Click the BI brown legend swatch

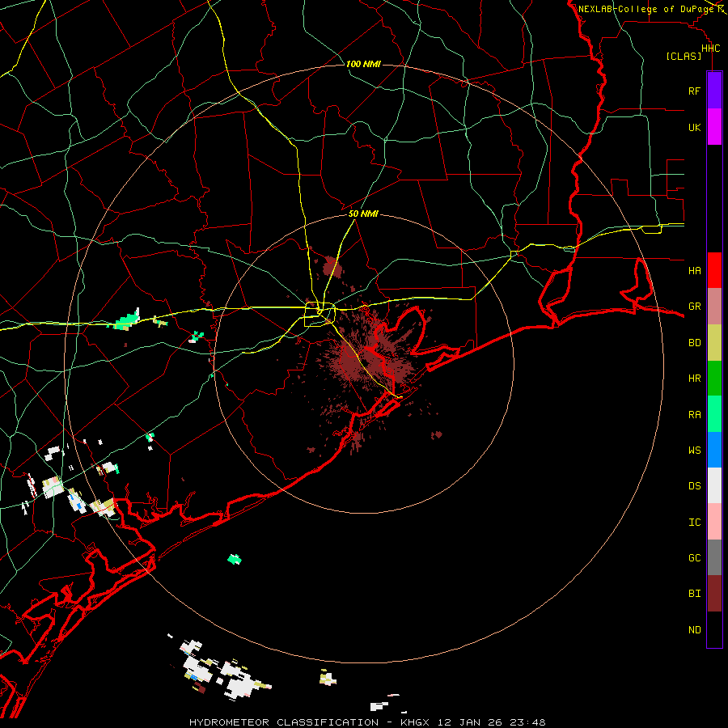pos(714,594)
